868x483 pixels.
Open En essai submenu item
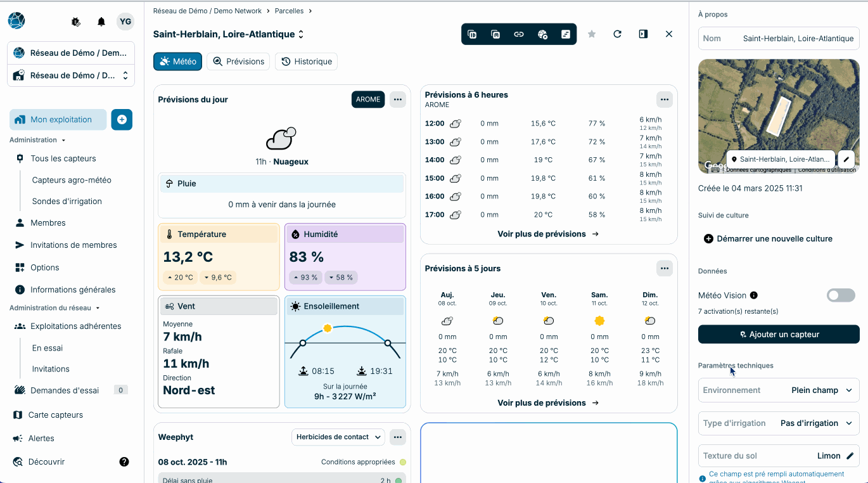click(x=48, y=348)
